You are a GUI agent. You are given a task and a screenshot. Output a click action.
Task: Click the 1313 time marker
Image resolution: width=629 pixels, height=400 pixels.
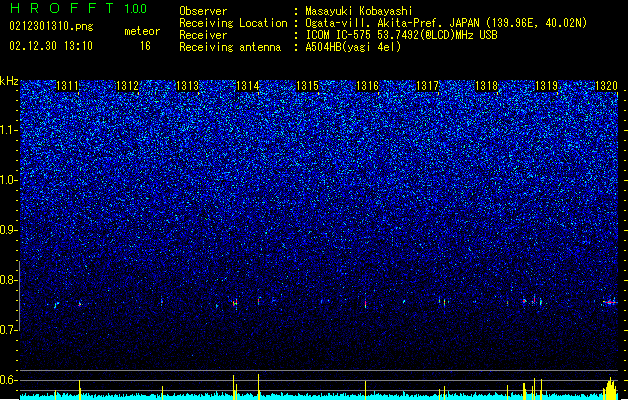click(x=187, y=86)
